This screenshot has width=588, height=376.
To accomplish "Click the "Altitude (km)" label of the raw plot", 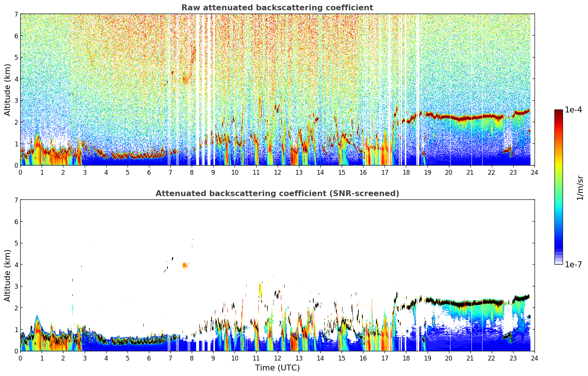I will 8,90.
